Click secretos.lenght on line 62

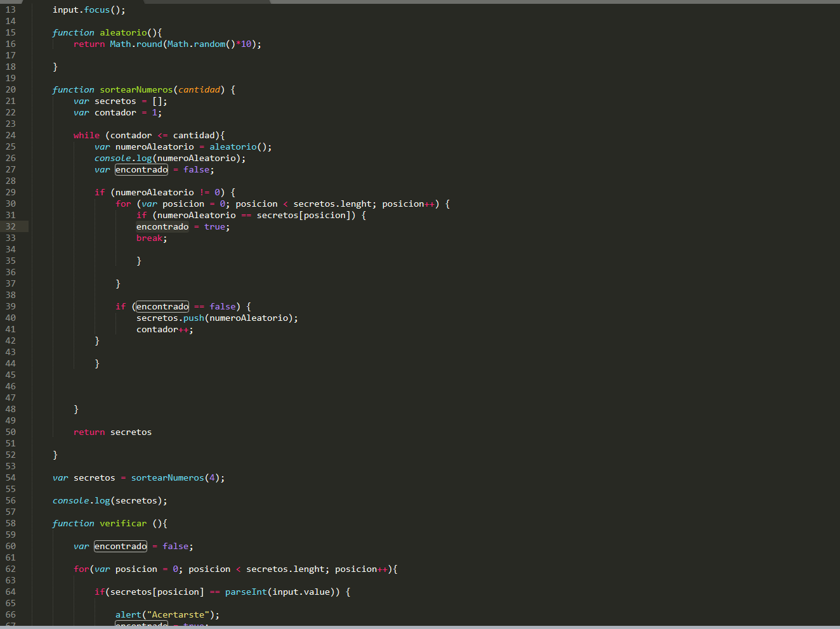coord(285,569)
